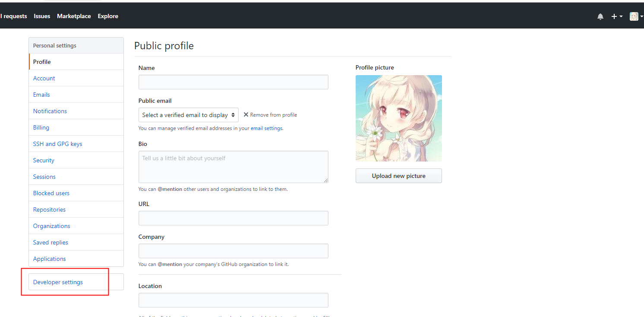Go to SSH and GPG keys settings
The height and width of the screenshot is (317, 644).
tap(57, 143)
